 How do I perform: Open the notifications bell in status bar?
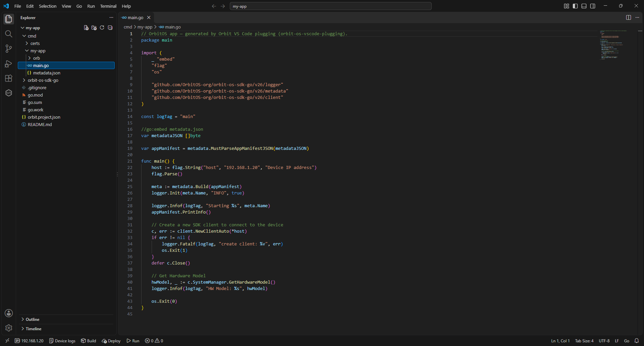pos(637,341)
